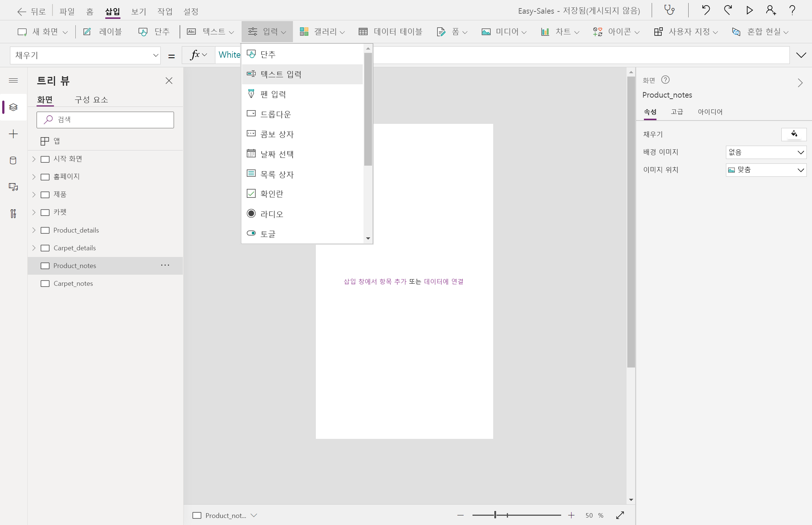The height and width of the screenshot is (525, 812).
Task: Expand the Product_details tree node
Action: pyautogui.click(x=34, y=230)
